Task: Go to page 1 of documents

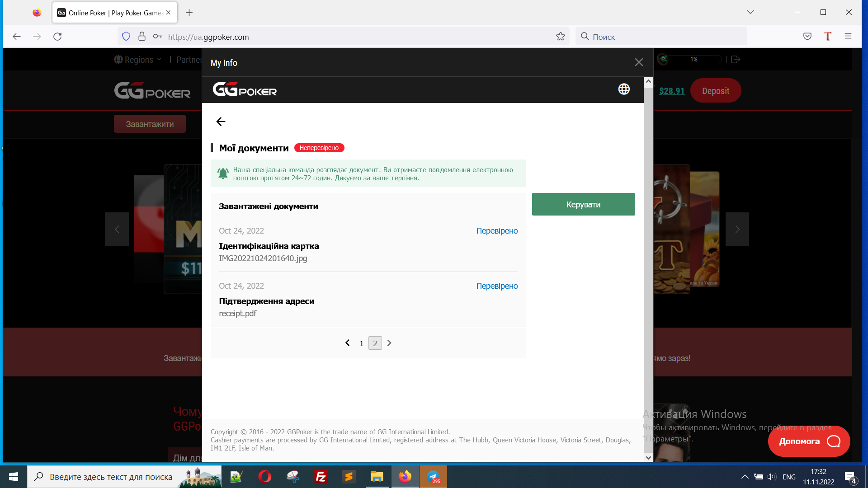Action: click(x=361, y=343)
